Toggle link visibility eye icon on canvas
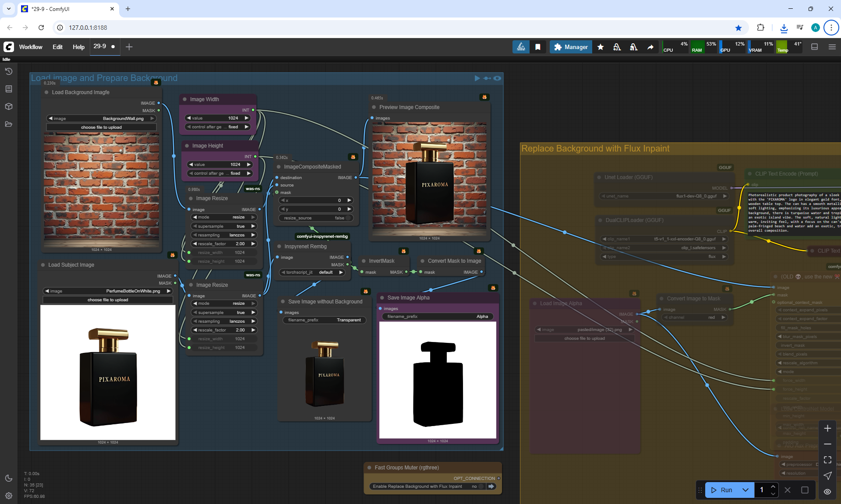 [827, 491]
